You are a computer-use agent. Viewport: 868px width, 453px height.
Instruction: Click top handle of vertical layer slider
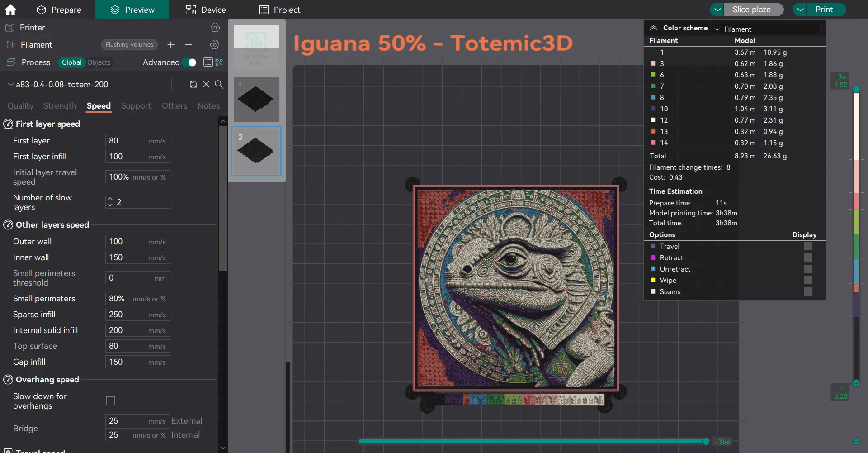pos(856,89)
